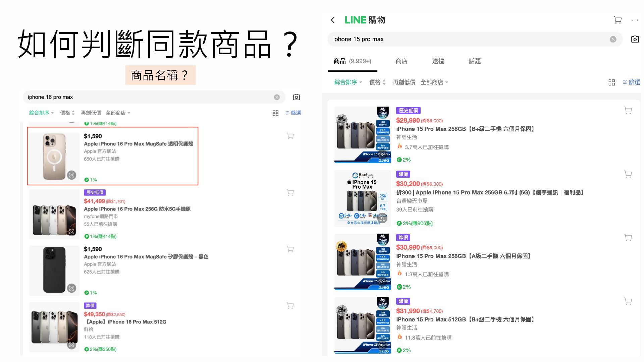Click the 歷史低價 badge on $28,990 item
This screenshot has height=362, width=644.
click(408, 111)
